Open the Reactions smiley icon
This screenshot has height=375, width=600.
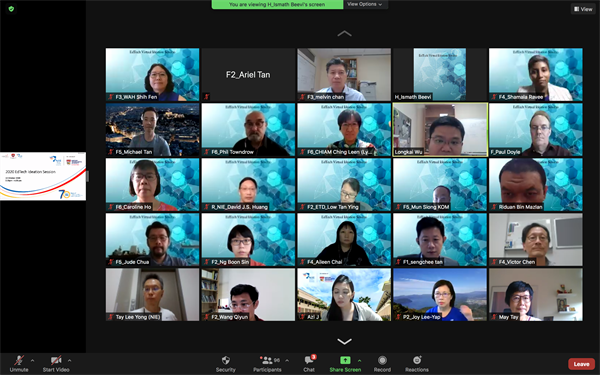click(x=417, y=360)
